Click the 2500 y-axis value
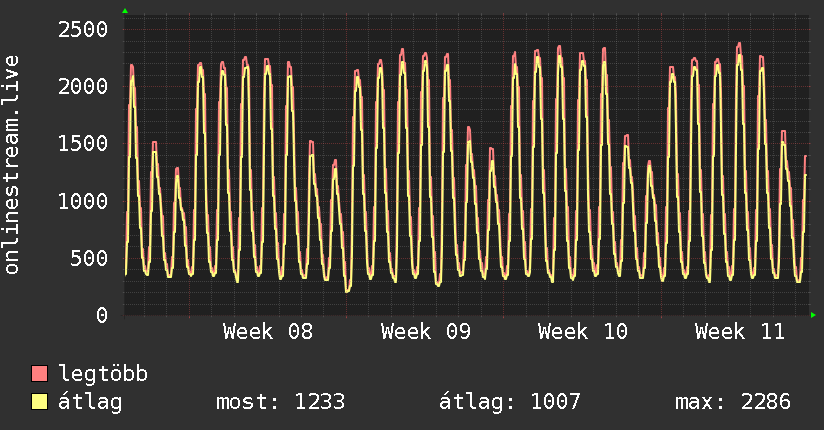 [x=81, y=29]
